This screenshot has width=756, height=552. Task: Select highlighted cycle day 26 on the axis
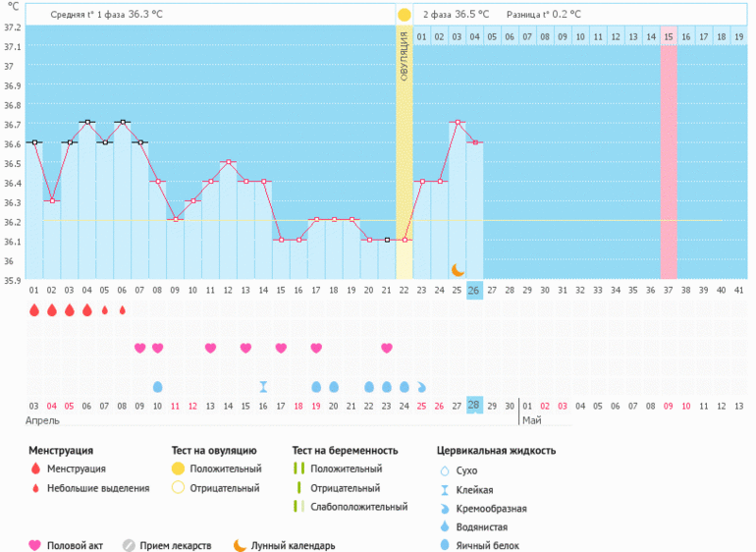pos(474,290)
